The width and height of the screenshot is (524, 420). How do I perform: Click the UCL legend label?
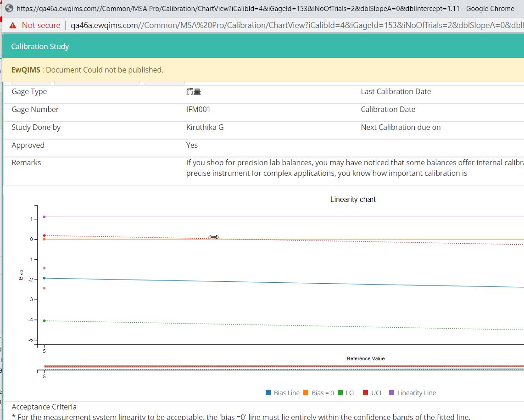click(377, 393)
